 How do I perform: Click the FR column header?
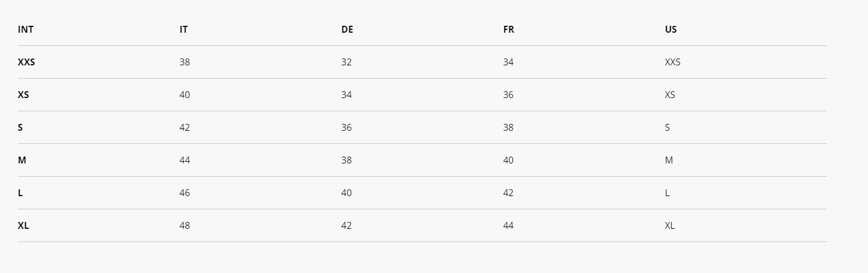pyautogui.click(x=508, y=29)
